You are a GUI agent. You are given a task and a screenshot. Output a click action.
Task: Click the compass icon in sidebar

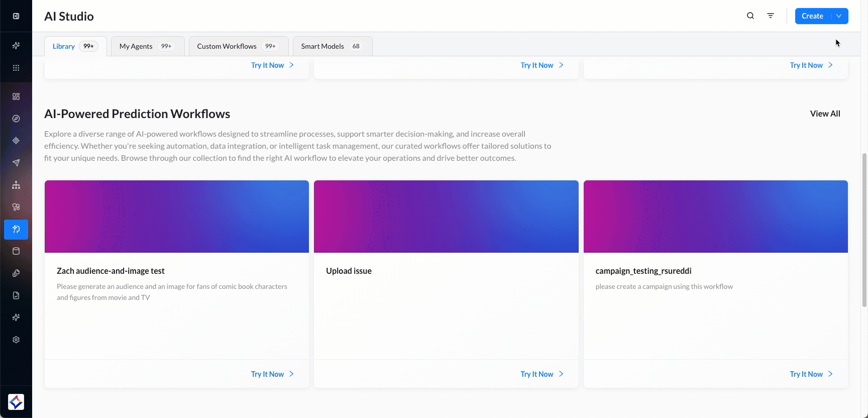[x=16, y=119]
